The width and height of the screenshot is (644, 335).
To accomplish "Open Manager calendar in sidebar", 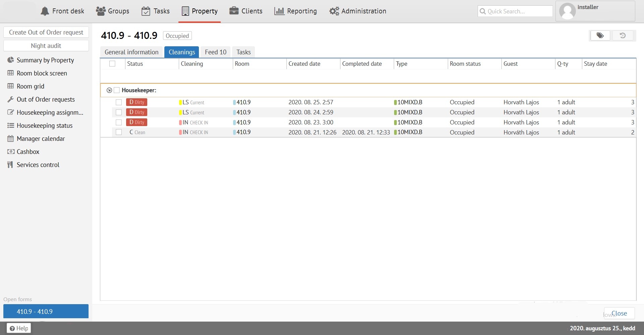I will 41,138.
